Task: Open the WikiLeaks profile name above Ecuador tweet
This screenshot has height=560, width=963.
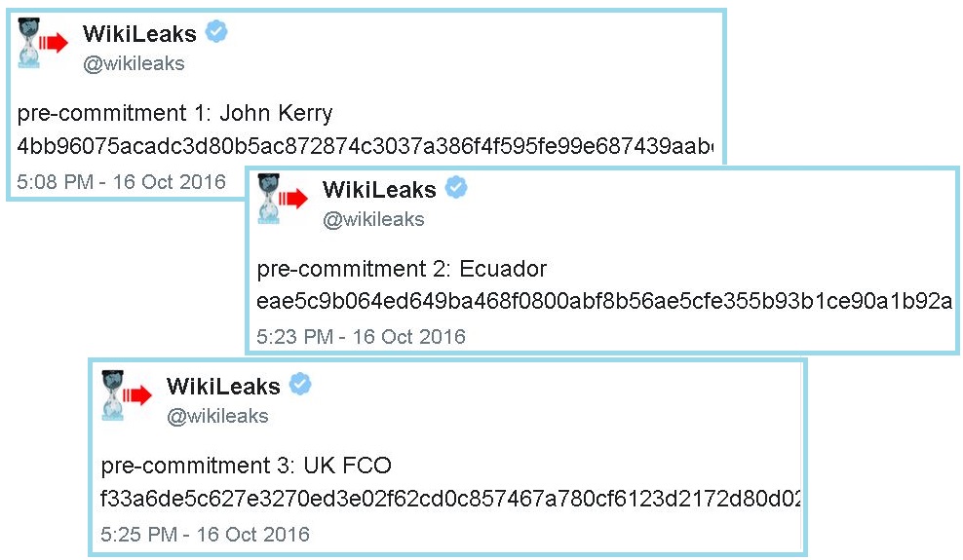Action: click(379, 190)
